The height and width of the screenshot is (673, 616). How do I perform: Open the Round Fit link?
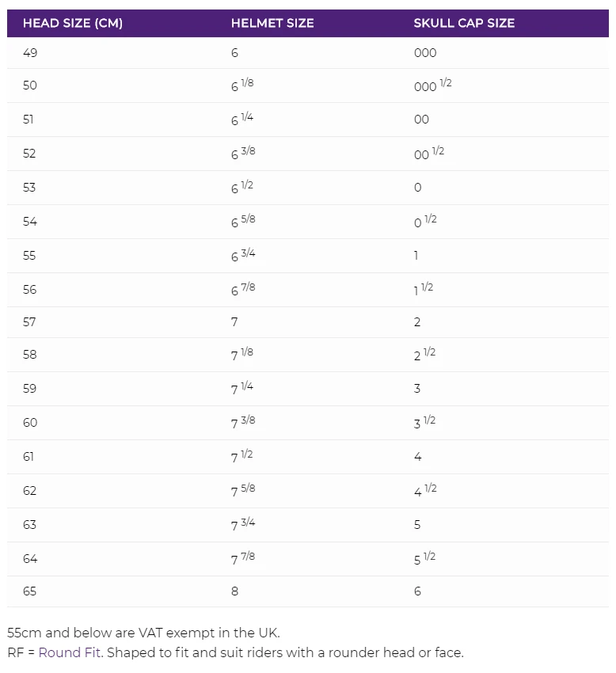coord(70,652)
